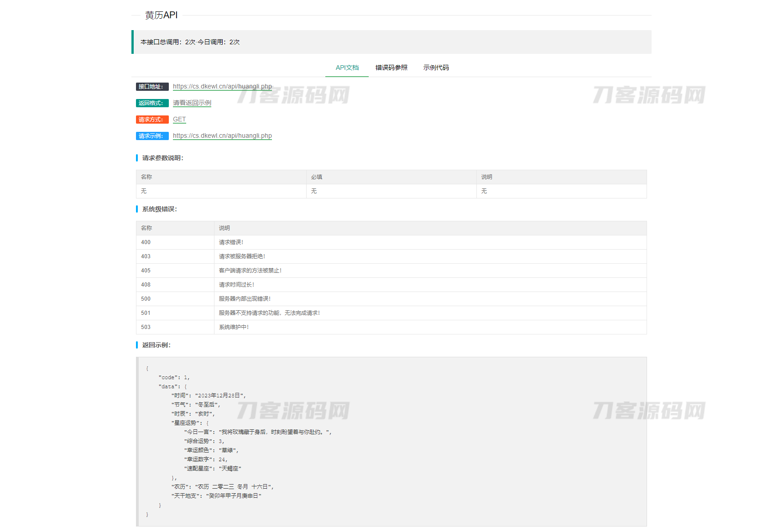The image size is (783, 532).
Task: Click the 本接口总调用 call count banner
Action: coord(190,42)
